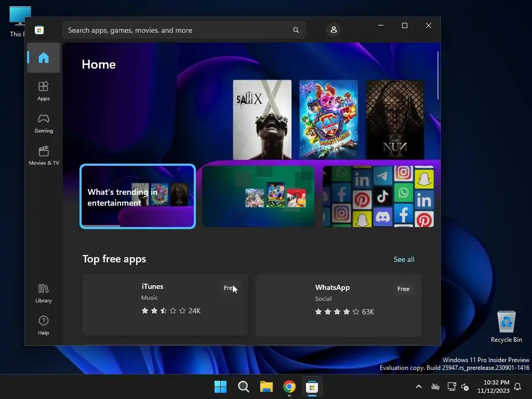Open The Nun II movie poster
532x399 pixels.
click(395, 119)
